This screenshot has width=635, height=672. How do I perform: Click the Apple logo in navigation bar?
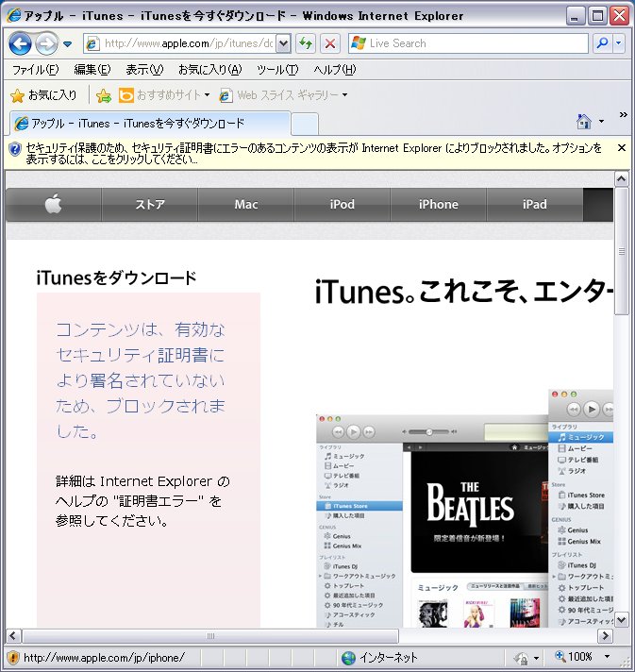[x=53, y=205]
